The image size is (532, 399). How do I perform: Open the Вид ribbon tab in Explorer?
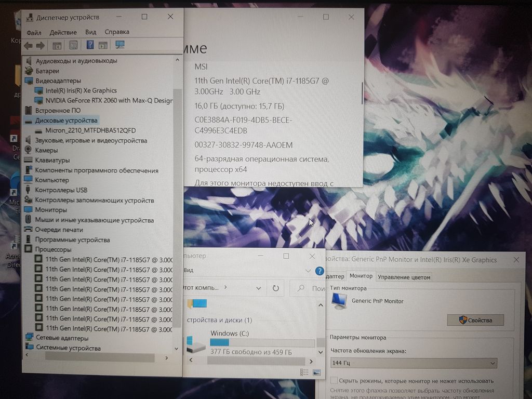pyautogui.click(x=189, y=270)
